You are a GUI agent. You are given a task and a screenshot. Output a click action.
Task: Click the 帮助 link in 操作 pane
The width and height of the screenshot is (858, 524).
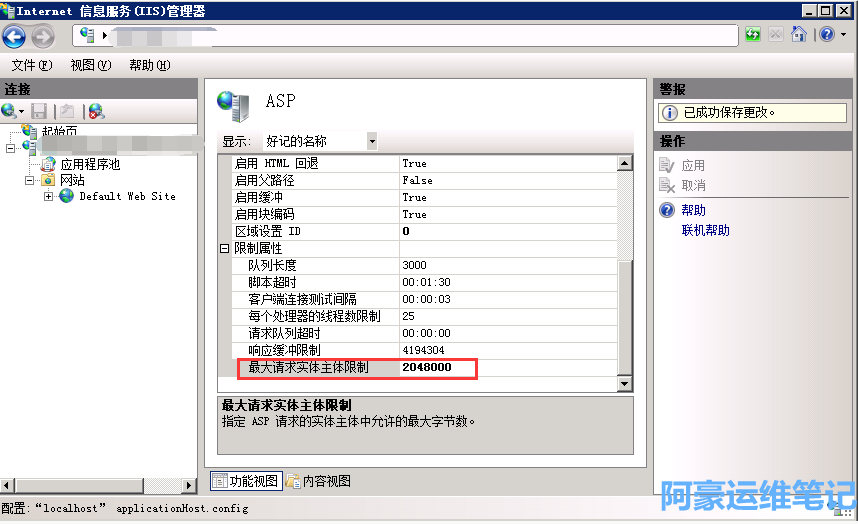[x=693, y=211]
